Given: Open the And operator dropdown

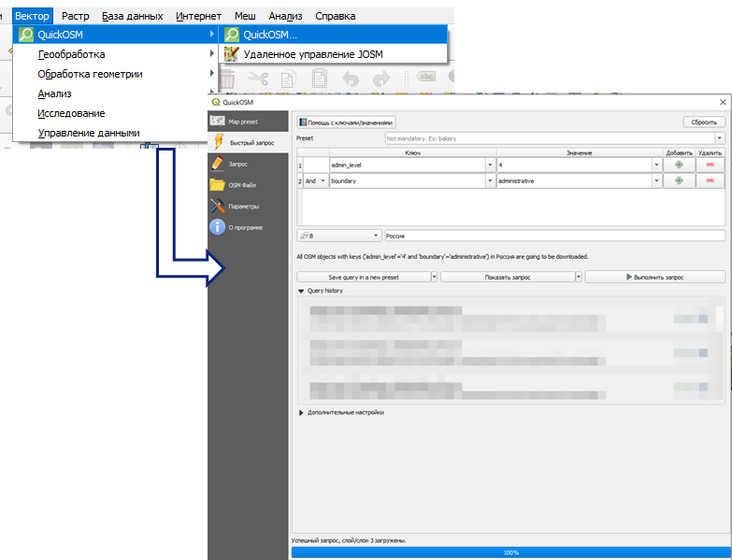Looking at the screenshot, I should pos(316,180).
